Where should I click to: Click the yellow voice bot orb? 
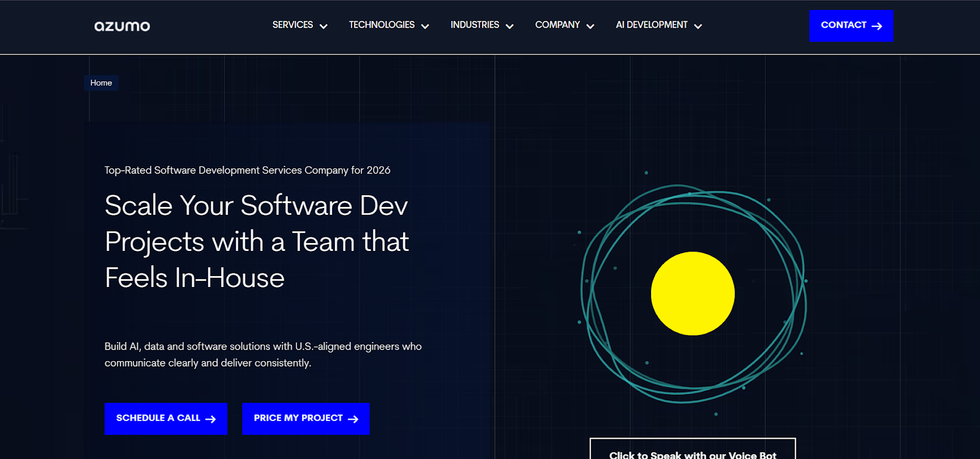(692, 293)
